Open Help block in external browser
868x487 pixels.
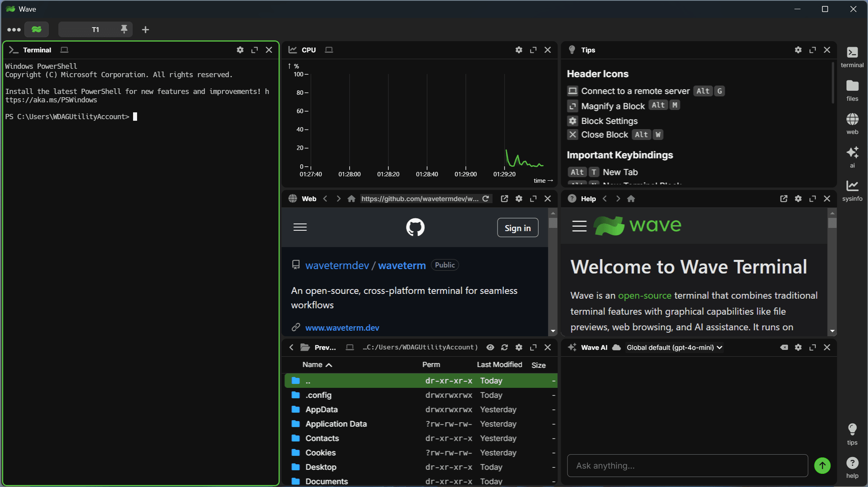coord(784,199)
